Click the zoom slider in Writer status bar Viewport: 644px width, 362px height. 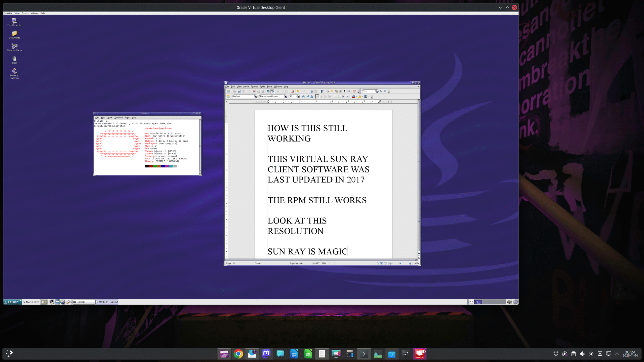click(400, 263)
